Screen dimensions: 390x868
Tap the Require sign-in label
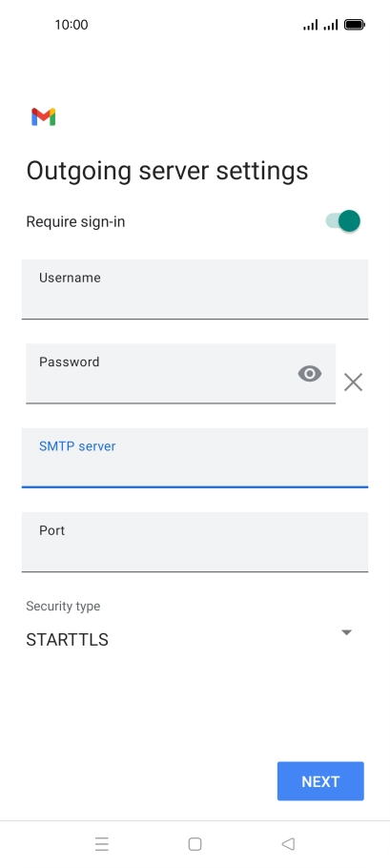(x=75, y=222)
